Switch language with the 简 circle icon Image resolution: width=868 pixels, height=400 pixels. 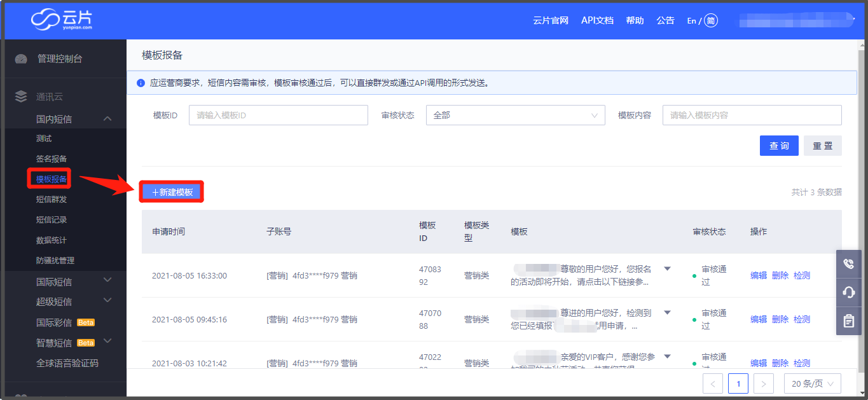point(711,20)
